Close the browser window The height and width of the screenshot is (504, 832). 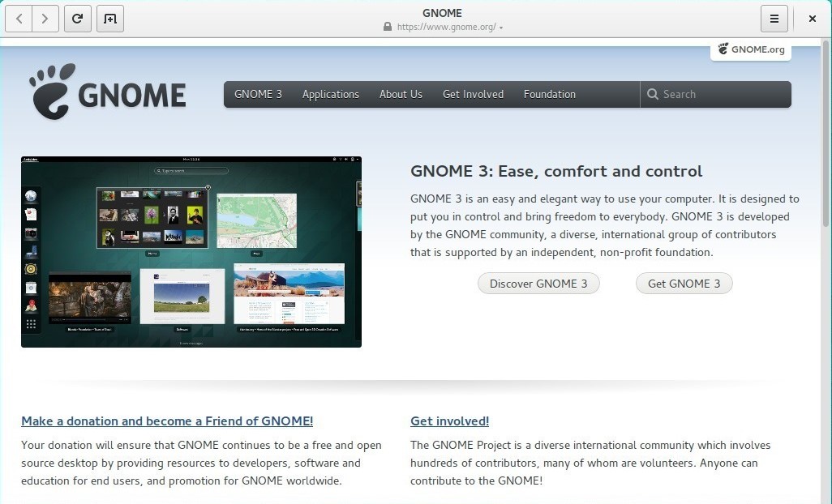(x=813, y=19)
